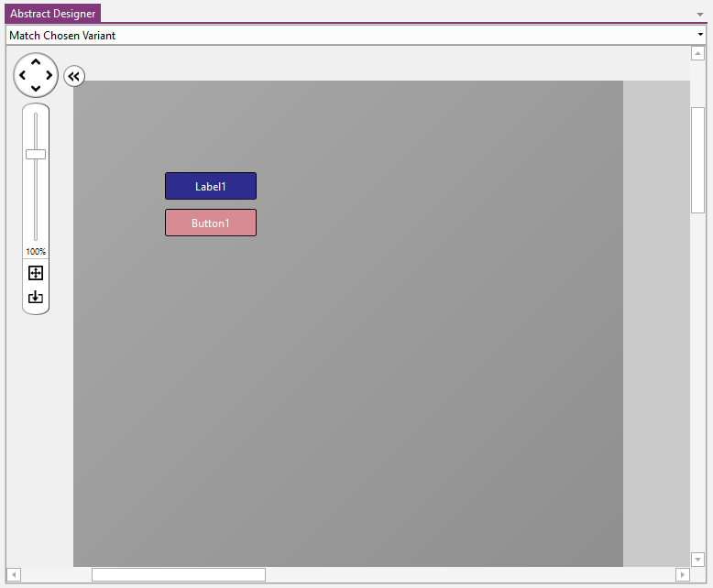The height and width of the screenshot is (588, 713).
Task: Click the vertical scrollbar thumb
Action: 697,160
